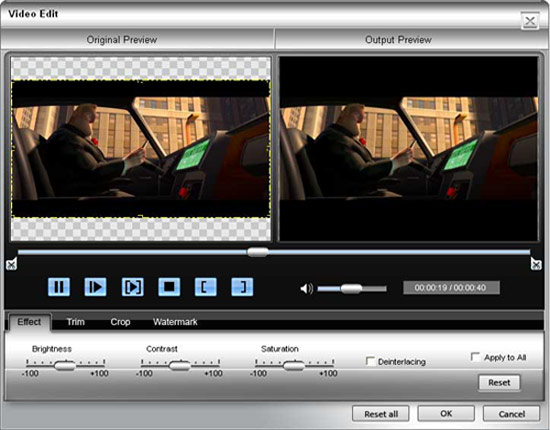
Task: Mute audio via the speaker icon
Action: (306, 289)
